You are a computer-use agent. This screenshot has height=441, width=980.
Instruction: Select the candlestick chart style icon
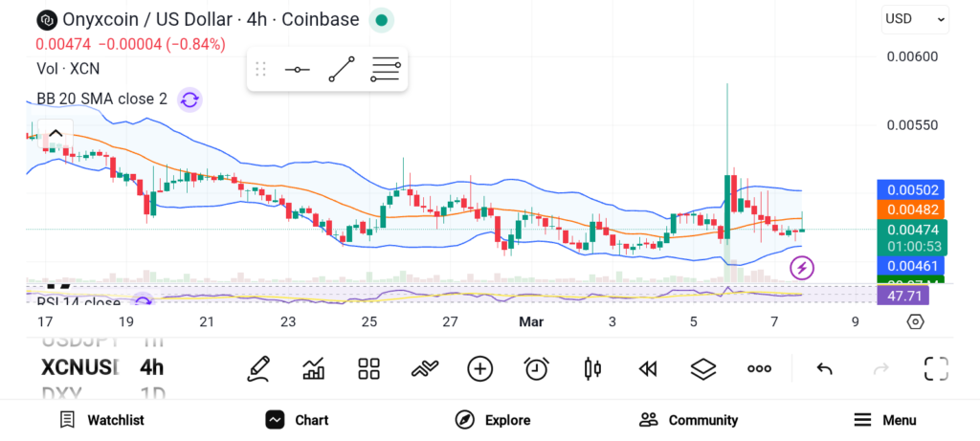tap(591, 368)
